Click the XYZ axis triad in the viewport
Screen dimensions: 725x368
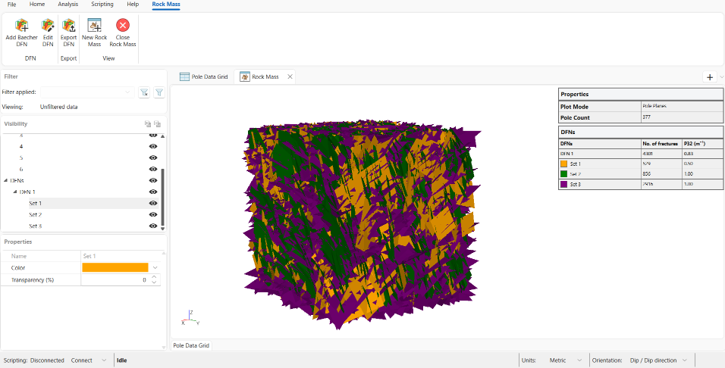click(190, 318)
